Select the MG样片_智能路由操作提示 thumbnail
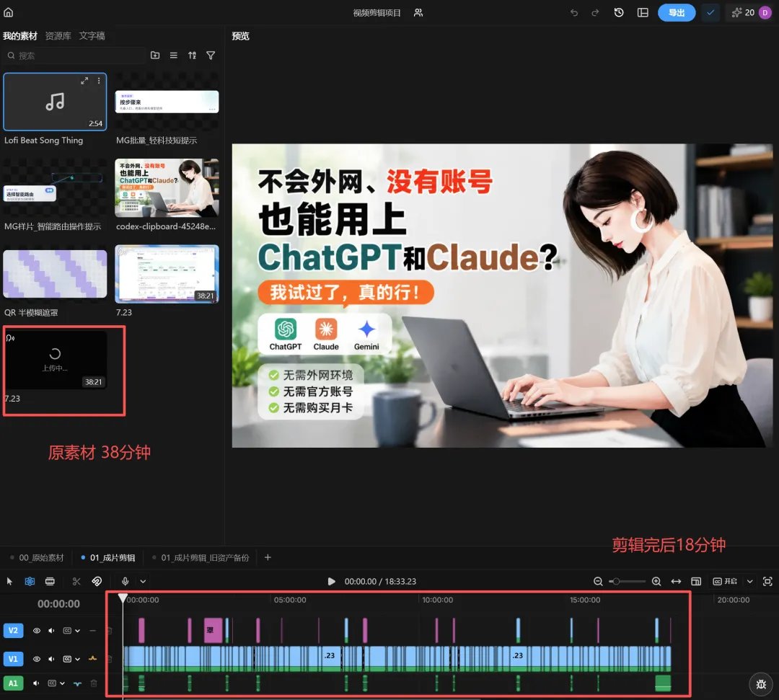 [x=55, y=187]
